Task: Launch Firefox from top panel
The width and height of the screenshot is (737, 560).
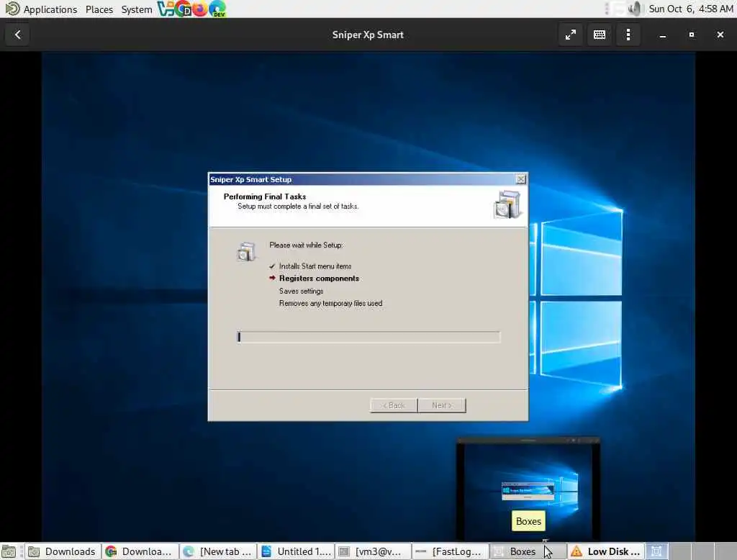Action: click(200, 9)
